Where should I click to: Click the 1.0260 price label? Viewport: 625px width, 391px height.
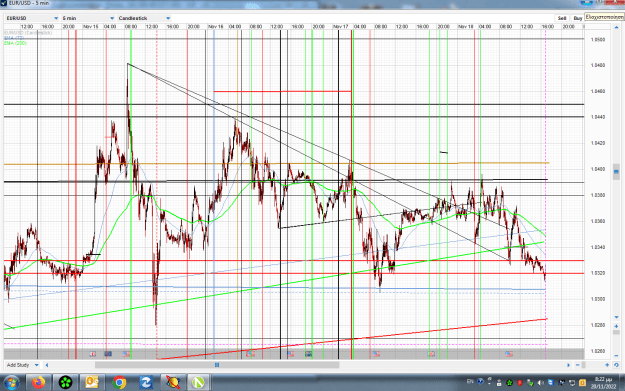[598, 351]
